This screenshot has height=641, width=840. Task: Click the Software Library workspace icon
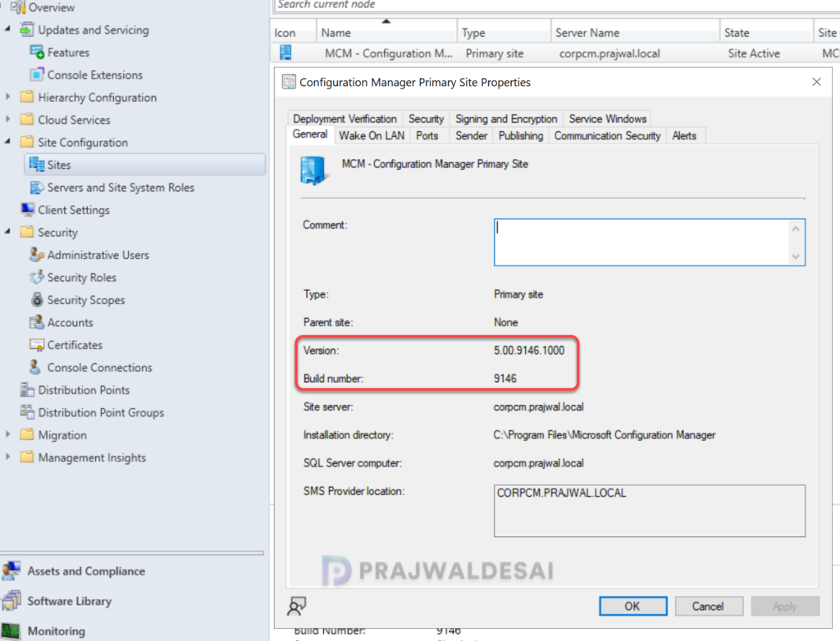pyautogui.click(x=11, y=601)
